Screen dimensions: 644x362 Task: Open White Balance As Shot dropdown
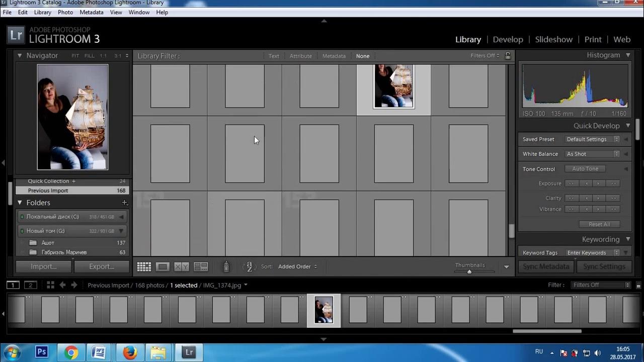[x=592, y=154]
